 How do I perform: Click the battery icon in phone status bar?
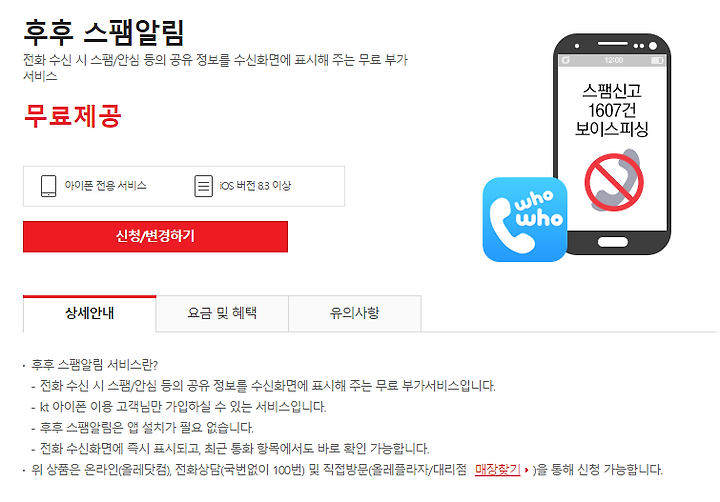click(657, 61)
